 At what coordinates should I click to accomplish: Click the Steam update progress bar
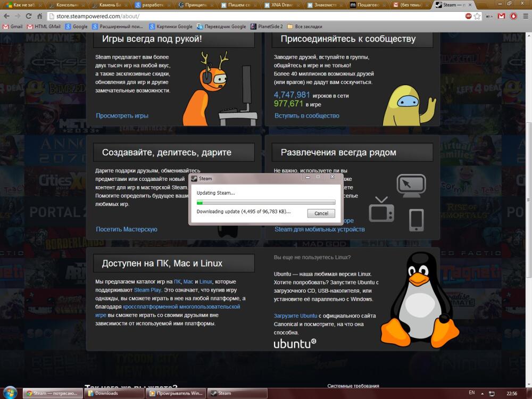click(266, 202)
